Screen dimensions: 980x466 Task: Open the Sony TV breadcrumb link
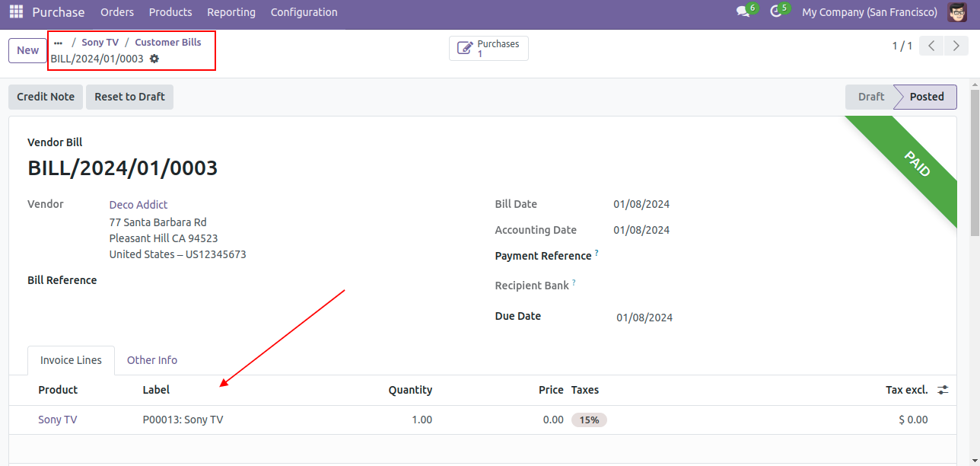click(x=100, y=43)
